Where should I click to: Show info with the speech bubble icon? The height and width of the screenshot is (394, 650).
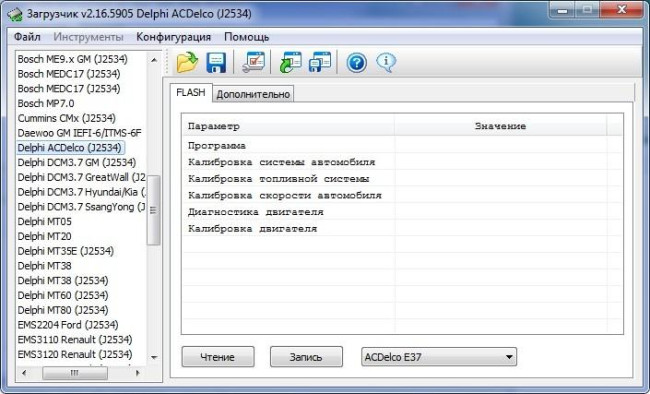point(386,63)
